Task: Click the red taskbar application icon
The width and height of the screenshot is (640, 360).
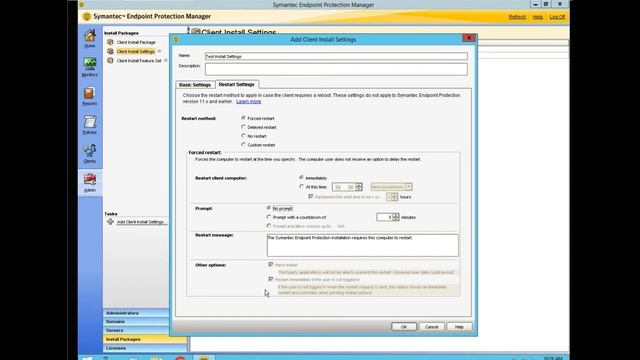Action: [x=180, y=358]
